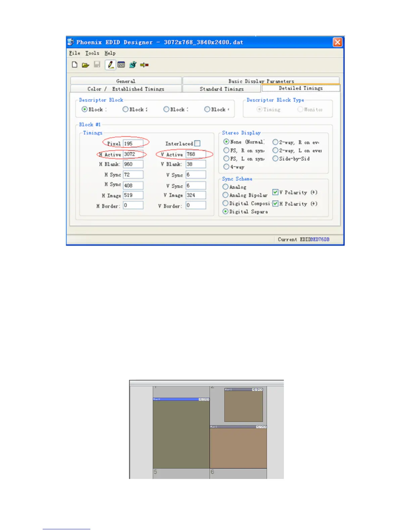Select the 4-way stereo option
411x532 pixels.
click(226, 167)
